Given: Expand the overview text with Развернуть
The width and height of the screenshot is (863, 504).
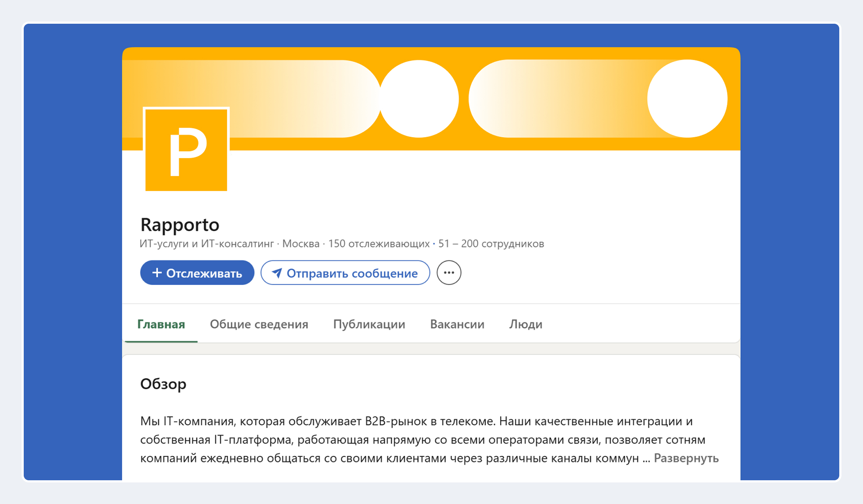Looking at the screenshot, I should [x=686, y=458].
